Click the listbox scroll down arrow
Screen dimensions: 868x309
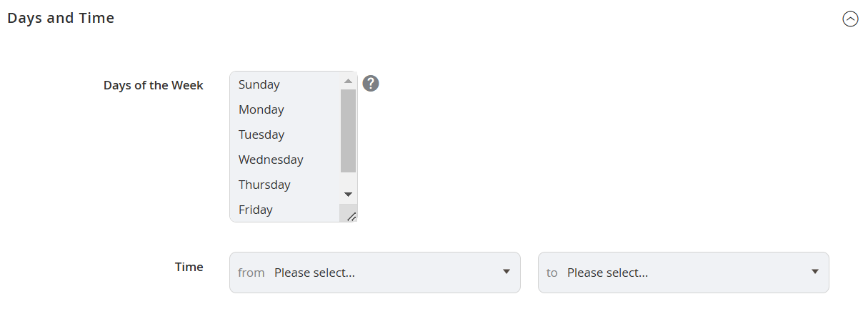(349, 195)
